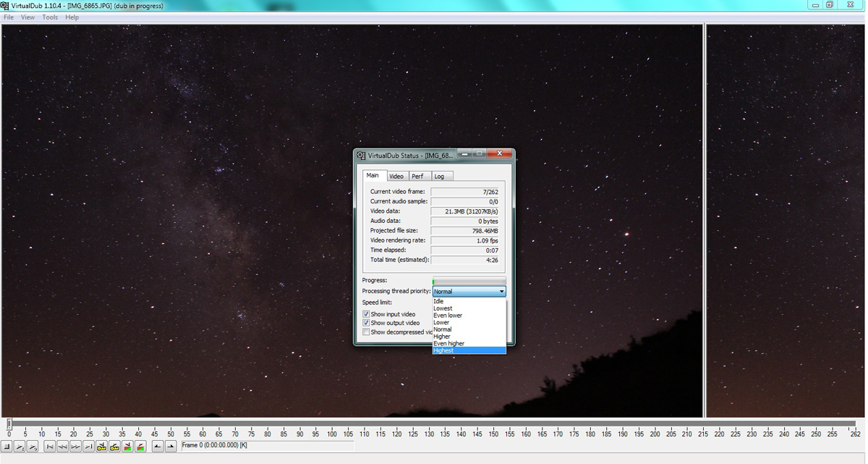
Task: Enable the Show decompressed video checkbox
Action: point(366,332)
